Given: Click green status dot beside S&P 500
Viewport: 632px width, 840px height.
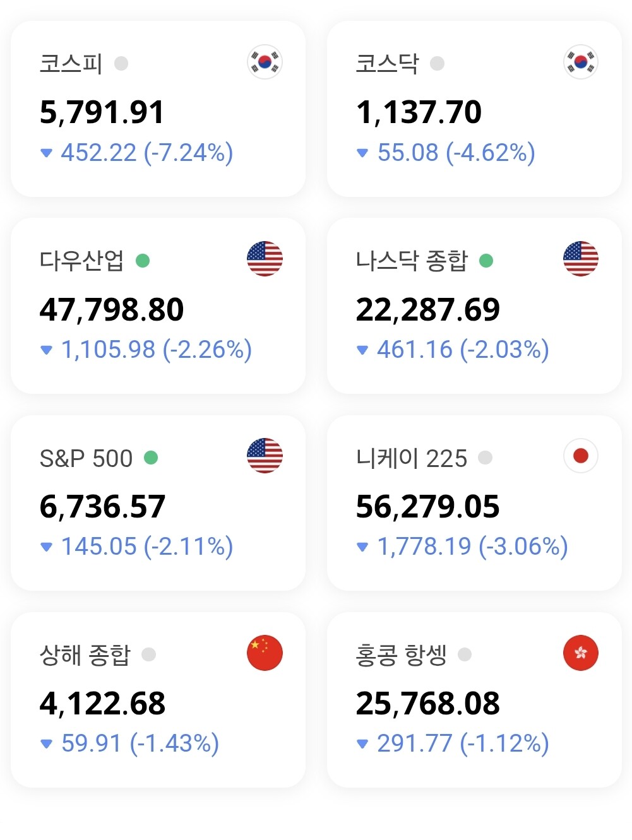Looking at the screenshot, I should pos(151,458).
